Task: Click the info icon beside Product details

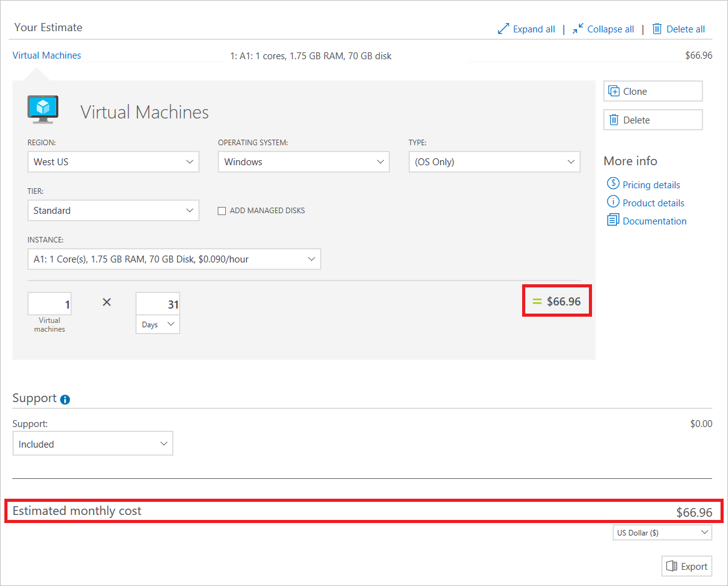Action: tap(613, 201)
